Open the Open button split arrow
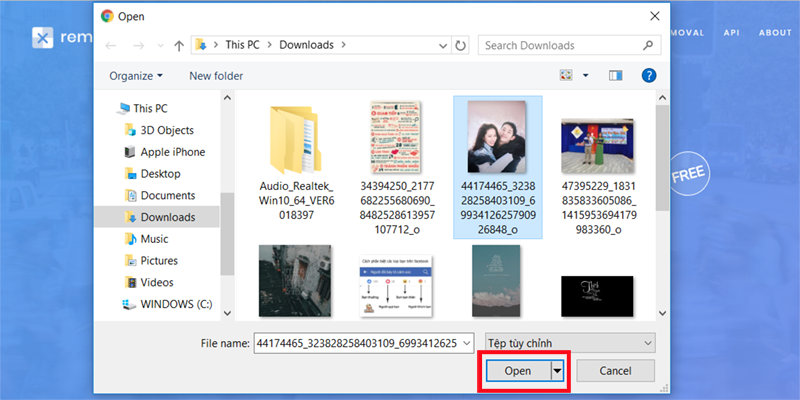 (557, 371)
